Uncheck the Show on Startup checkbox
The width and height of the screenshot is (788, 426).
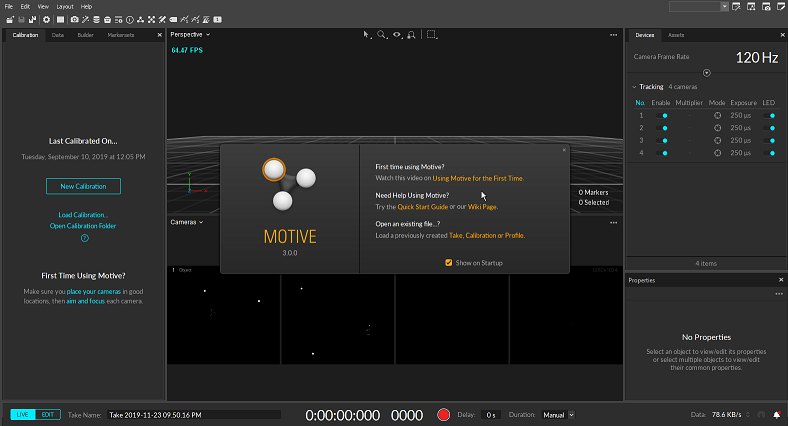(x=449, y=262)
